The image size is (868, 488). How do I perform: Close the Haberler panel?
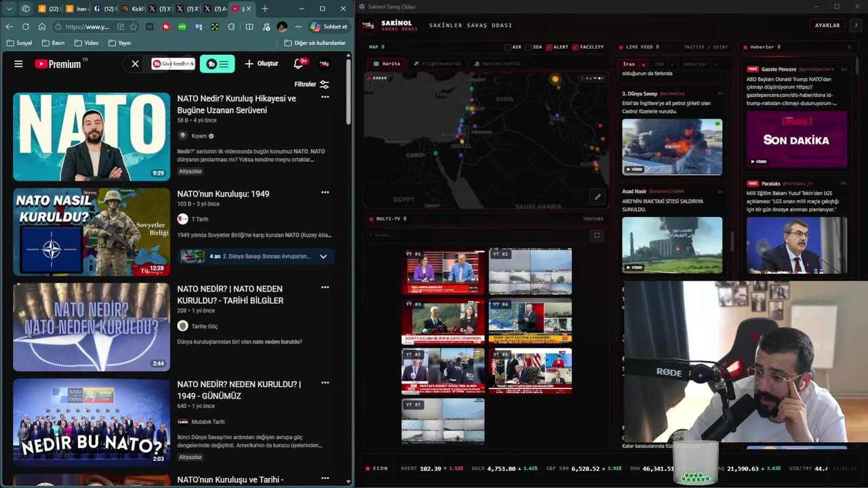[849, 47]
